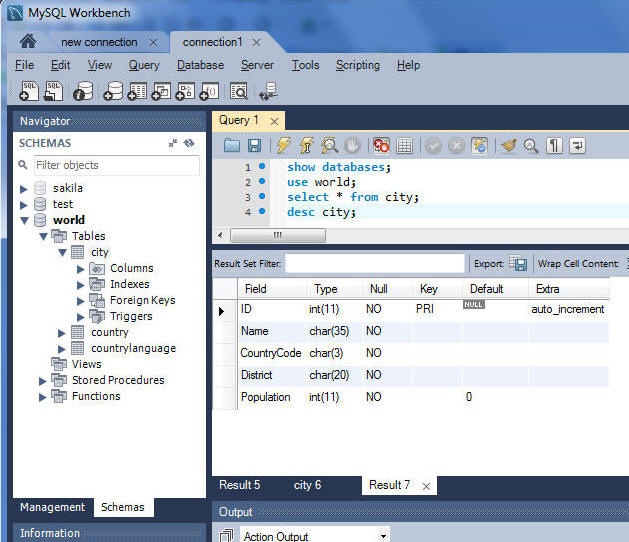Export the result set to a file
Viewport: 629px width, 542px height.
518,263
